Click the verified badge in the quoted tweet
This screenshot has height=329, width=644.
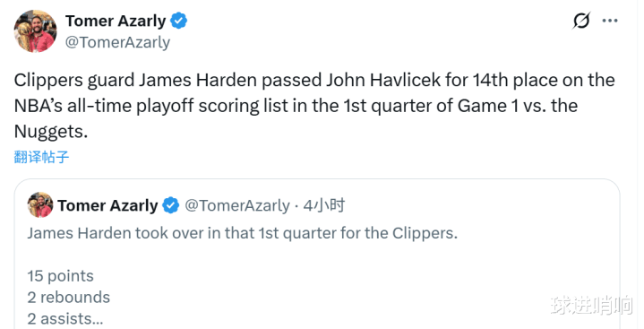tap(171, 205)
